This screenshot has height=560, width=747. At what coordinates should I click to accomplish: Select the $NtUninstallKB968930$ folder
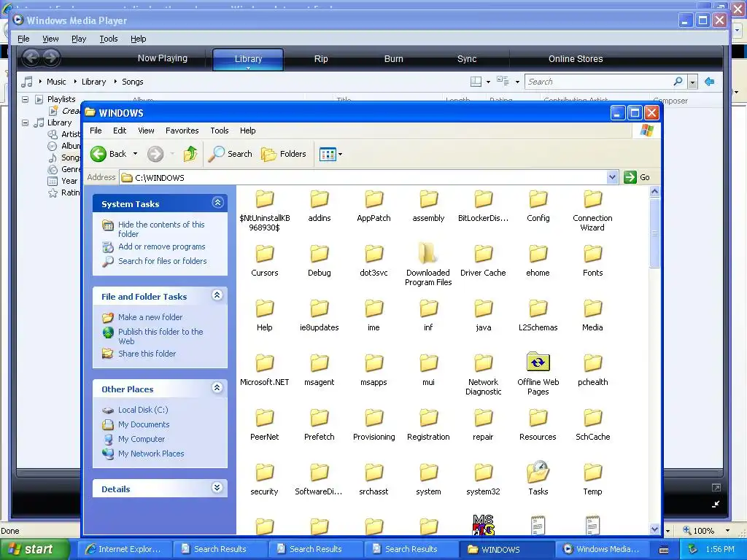(x=264, y=211)
